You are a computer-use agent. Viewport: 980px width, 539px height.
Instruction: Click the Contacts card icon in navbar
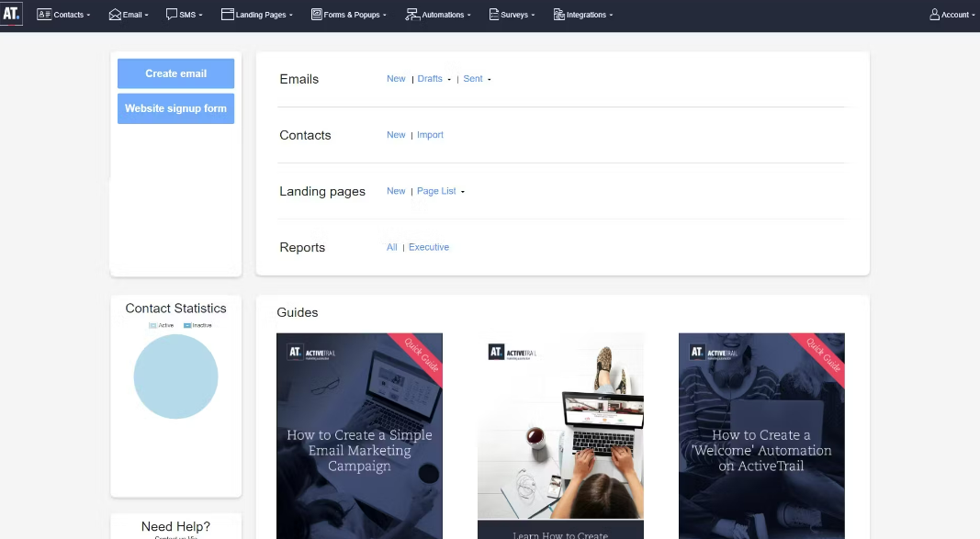[44, 15]
